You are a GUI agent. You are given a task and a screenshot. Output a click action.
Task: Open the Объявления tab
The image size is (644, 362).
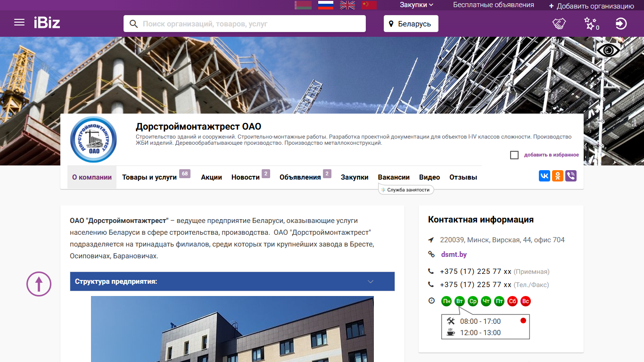[x=300, y=177]
